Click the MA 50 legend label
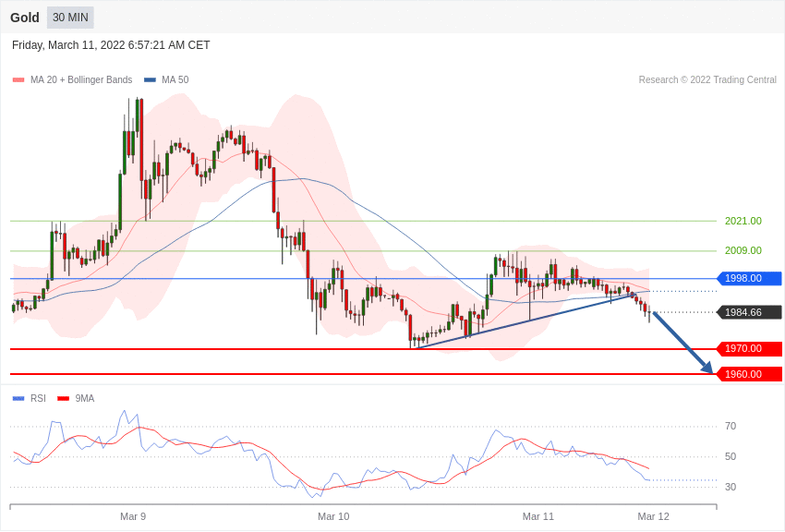Image resolution: width=785 pixels, height=532 pixels. (x=175, y=79)
